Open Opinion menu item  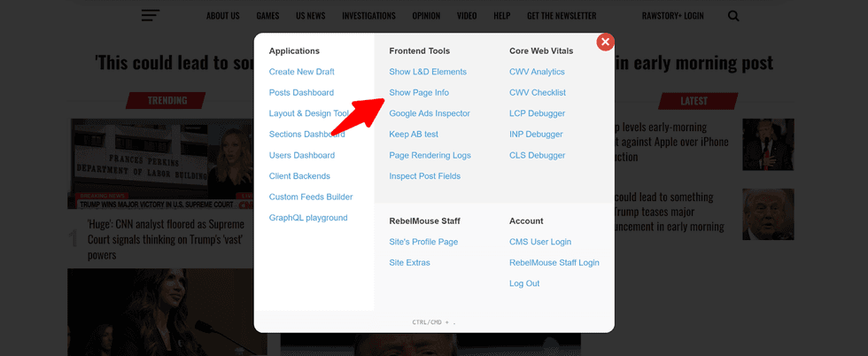426,16
